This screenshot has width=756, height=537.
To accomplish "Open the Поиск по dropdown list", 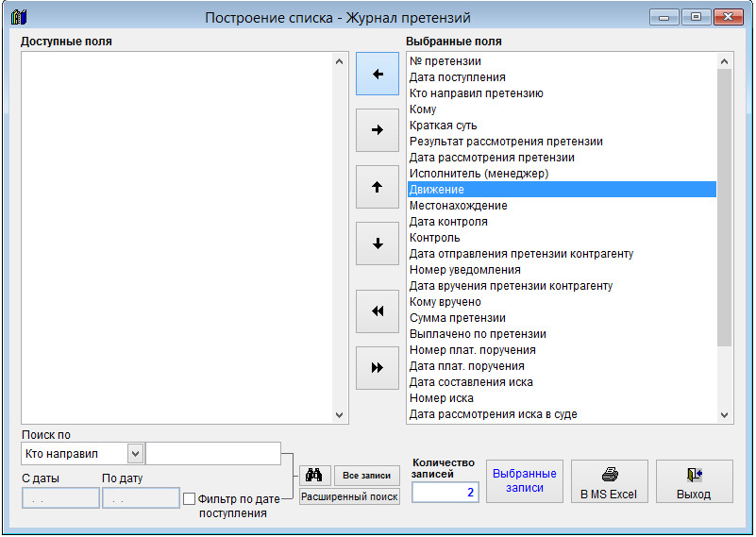I will pos(135,454).
